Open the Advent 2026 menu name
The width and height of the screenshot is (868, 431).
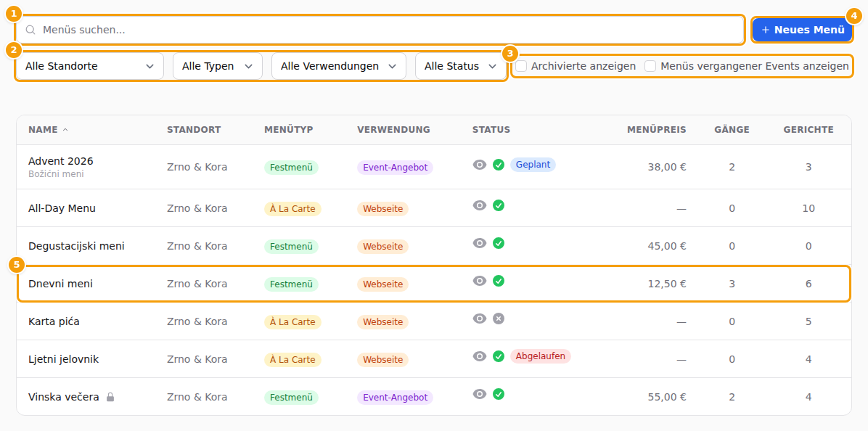[61, 161]
